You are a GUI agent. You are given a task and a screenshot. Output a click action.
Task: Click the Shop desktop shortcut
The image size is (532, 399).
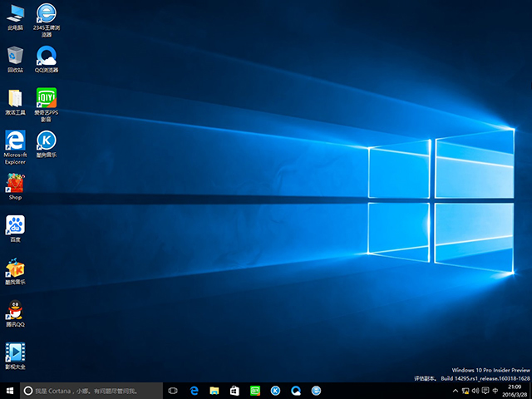click(15, 183)
